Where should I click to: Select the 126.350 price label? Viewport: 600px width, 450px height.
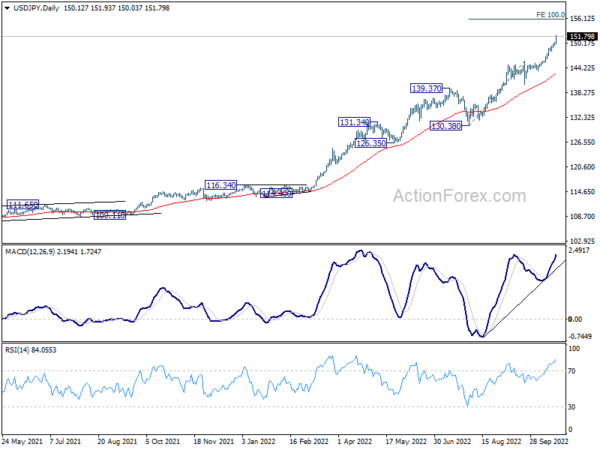(x=371, y=143)
